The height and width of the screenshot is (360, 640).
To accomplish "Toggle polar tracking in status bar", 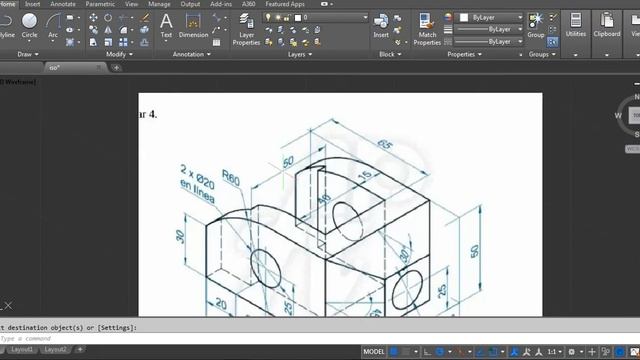I will pos(440,351).
